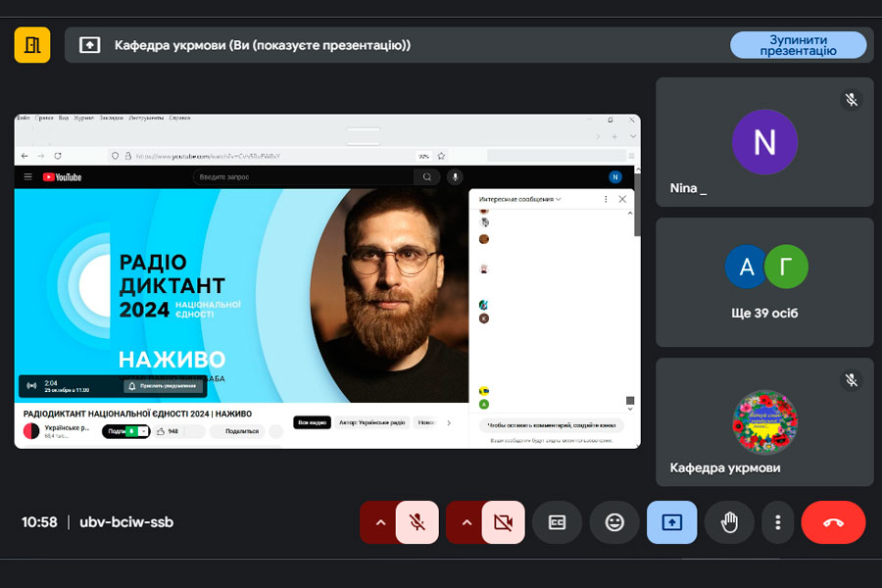This screenshot has width=882, height=588.
Task: Click the blue A participant avatar
Action: click(x=746, y=267)
